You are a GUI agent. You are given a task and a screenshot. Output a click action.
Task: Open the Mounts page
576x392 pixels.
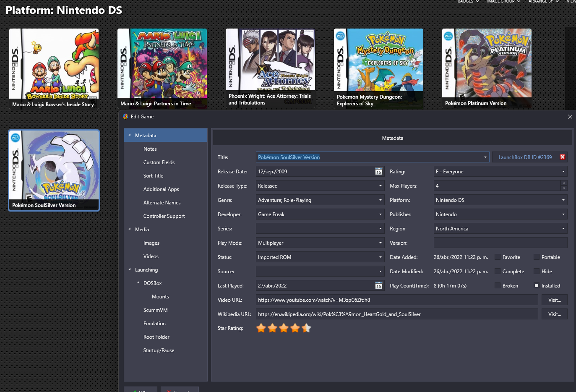coord(160,297)
